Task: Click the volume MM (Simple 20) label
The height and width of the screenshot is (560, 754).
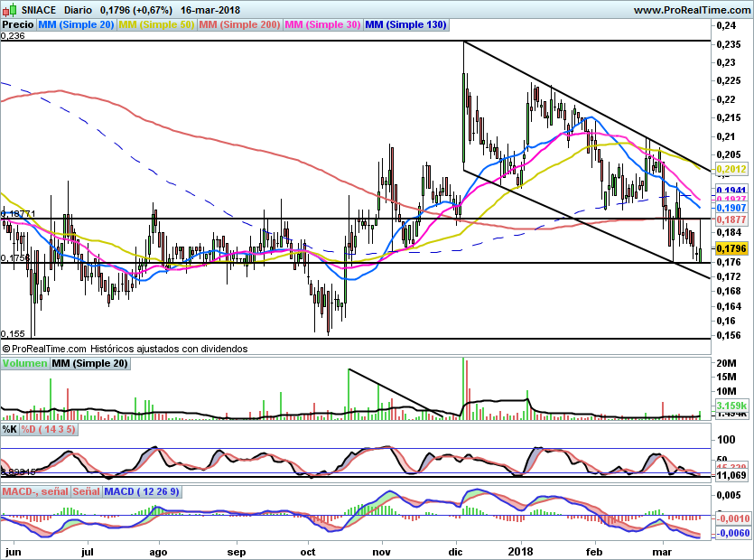Action: pyautogui.click(x=90, y=363)
